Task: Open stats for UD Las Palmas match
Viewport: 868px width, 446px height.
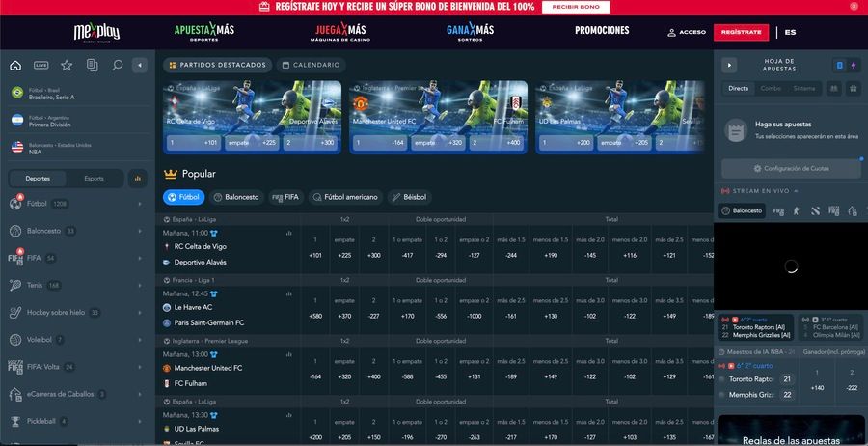Action: [289, 414]
